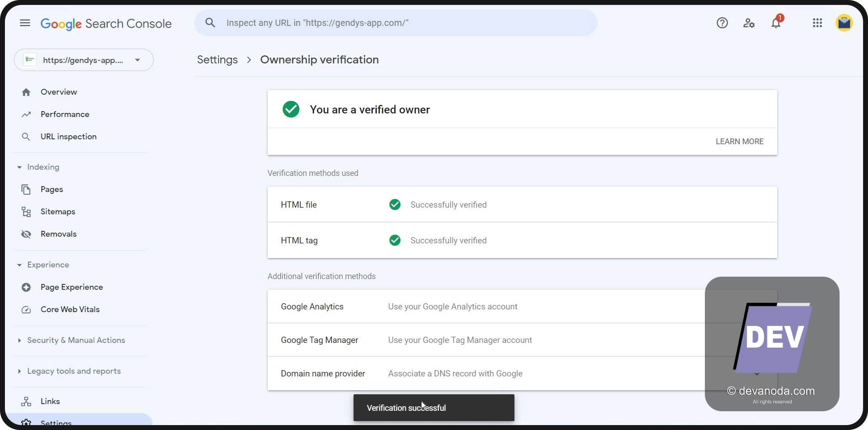Open the hamburger main menu

[x=25, y=23]
